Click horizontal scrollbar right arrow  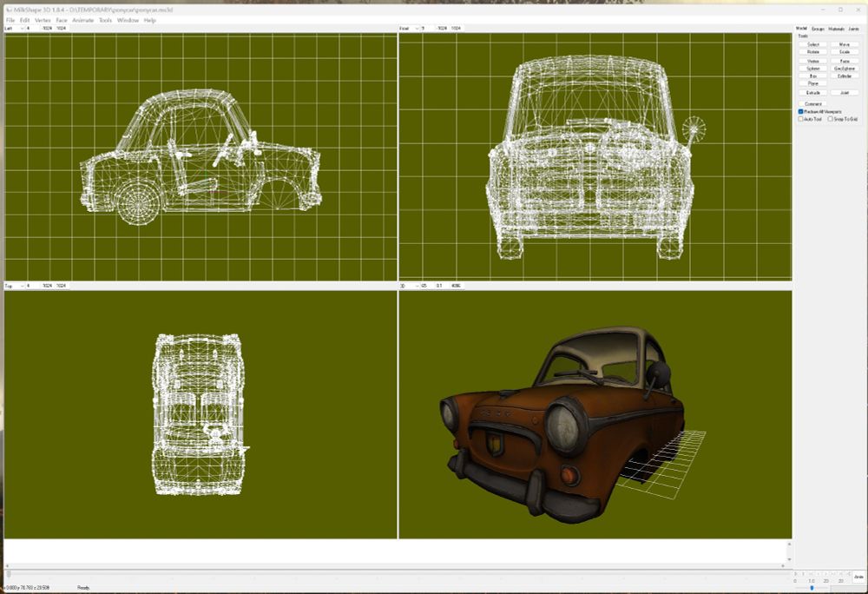(x=783, y=565)
